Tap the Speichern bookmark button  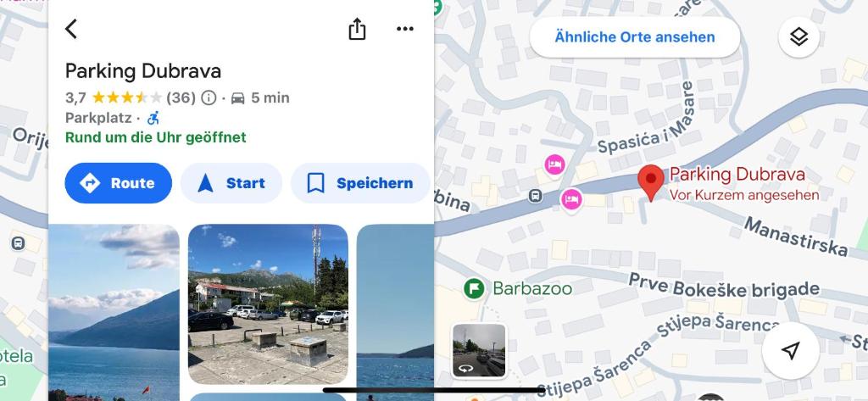tap(360, 183)
